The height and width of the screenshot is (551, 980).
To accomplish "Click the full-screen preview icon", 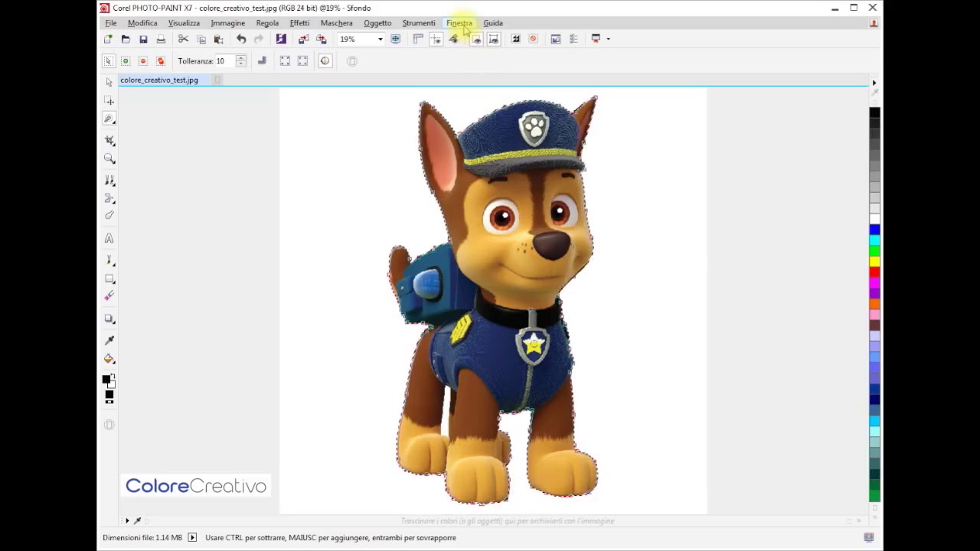I will pyautogui.click(x=395, y=39).
